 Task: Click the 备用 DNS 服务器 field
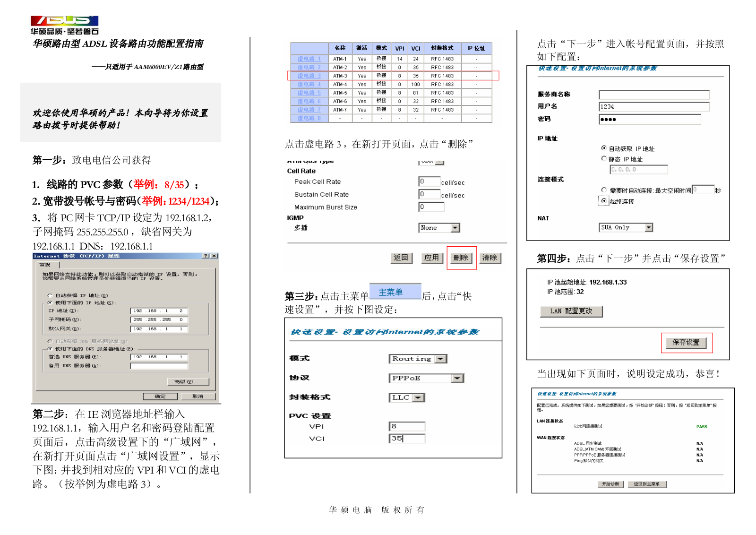(159, 366)
